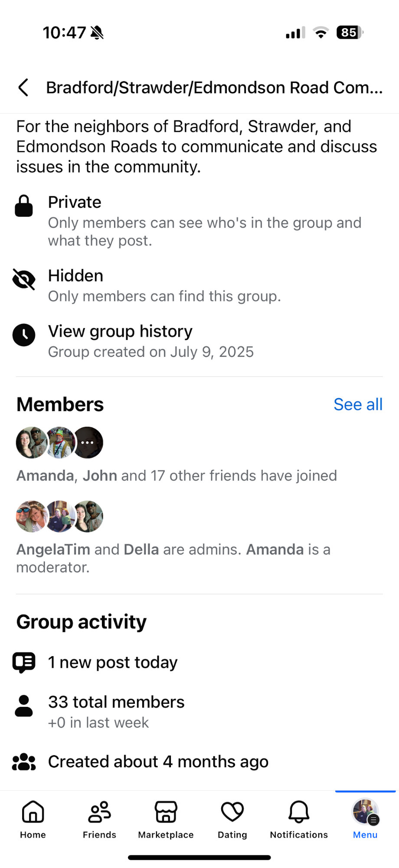Tap the Private lock icon
Viewport: 399px width, 868px height.
(24, 206)
